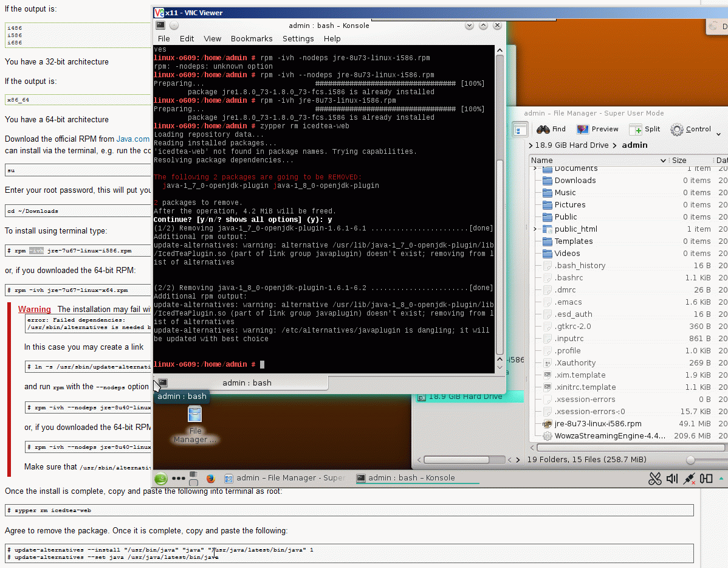Open Settings menu in Konsole
Screen dimensions: 728x568
click(x=298, y=38)
